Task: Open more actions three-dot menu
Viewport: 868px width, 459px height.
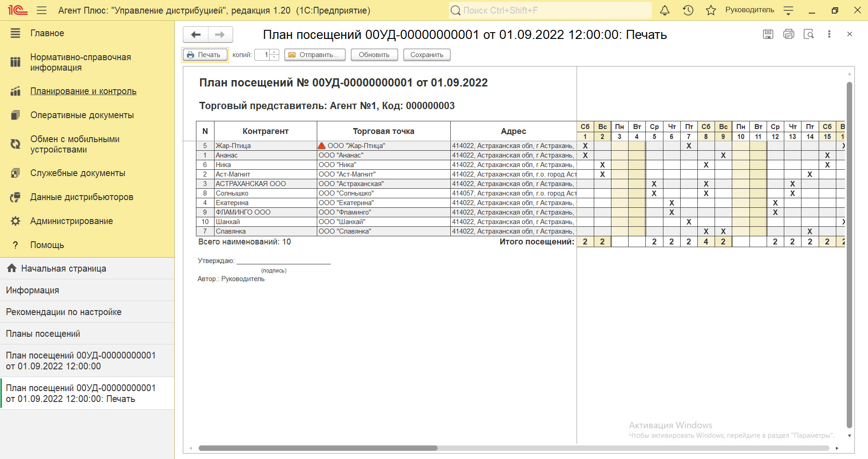Action: point(829,34)
